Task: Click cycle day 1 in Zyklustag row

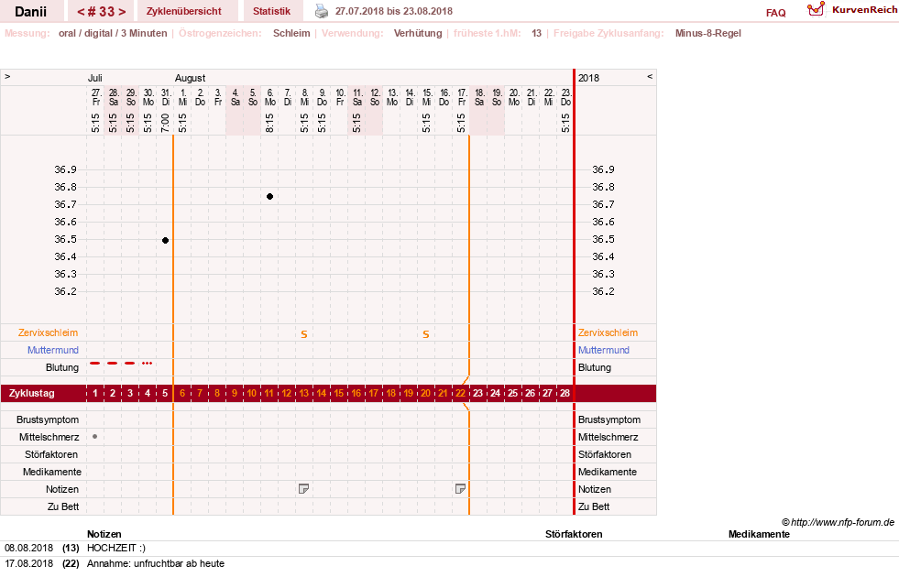Action: coord(95,393)
